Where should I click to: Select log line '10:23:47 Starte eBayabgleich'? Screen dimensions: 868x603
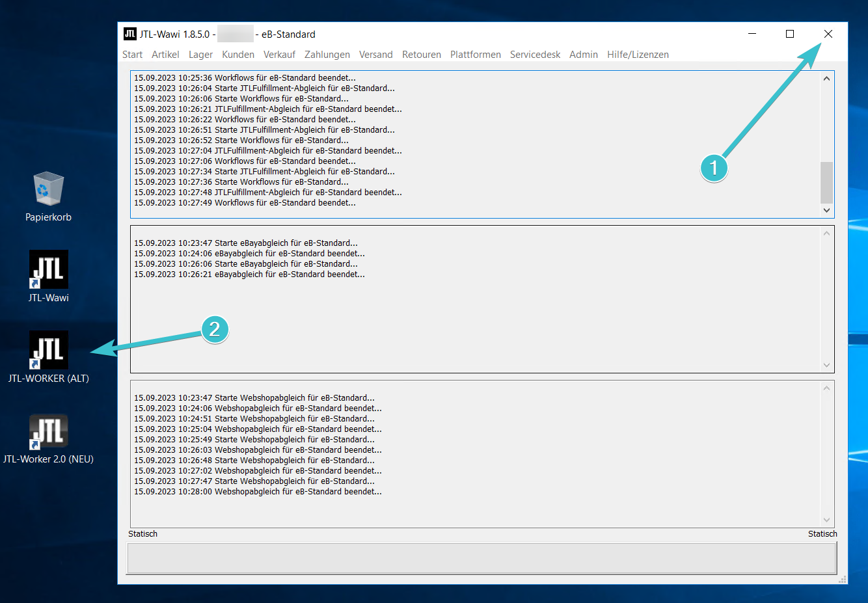coord(246,243)
